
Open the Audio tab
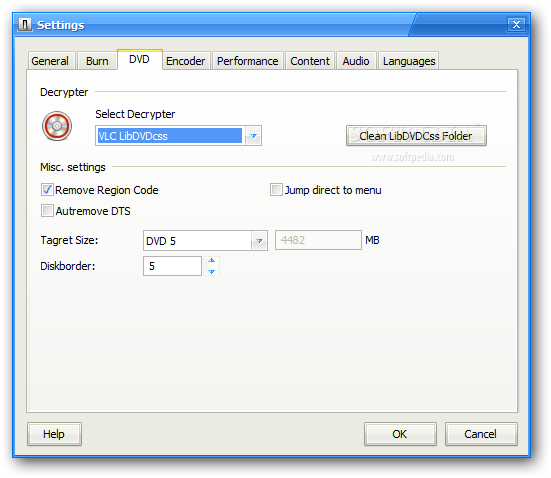click(x=356, y=61)
